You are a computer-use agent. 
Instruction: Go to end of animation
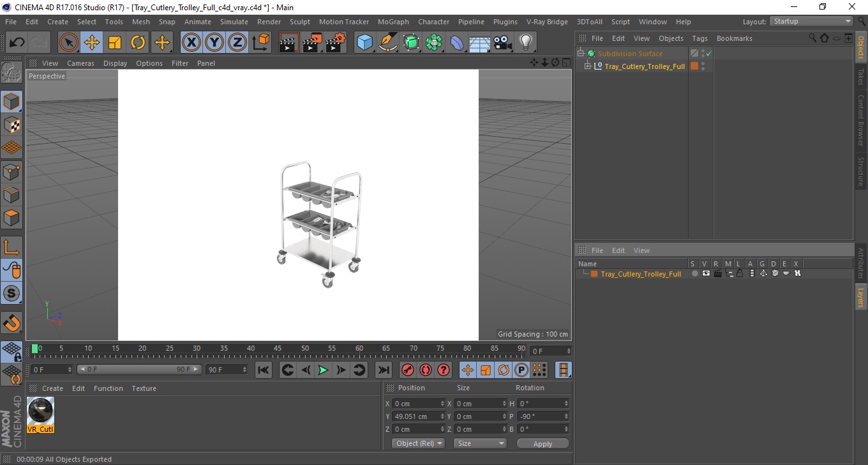(x=383, y=370)
